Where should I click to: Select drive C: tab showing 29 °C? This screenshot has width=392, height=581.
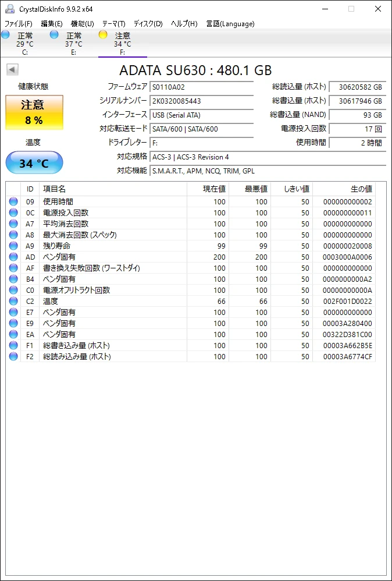(x=25, y=44)
